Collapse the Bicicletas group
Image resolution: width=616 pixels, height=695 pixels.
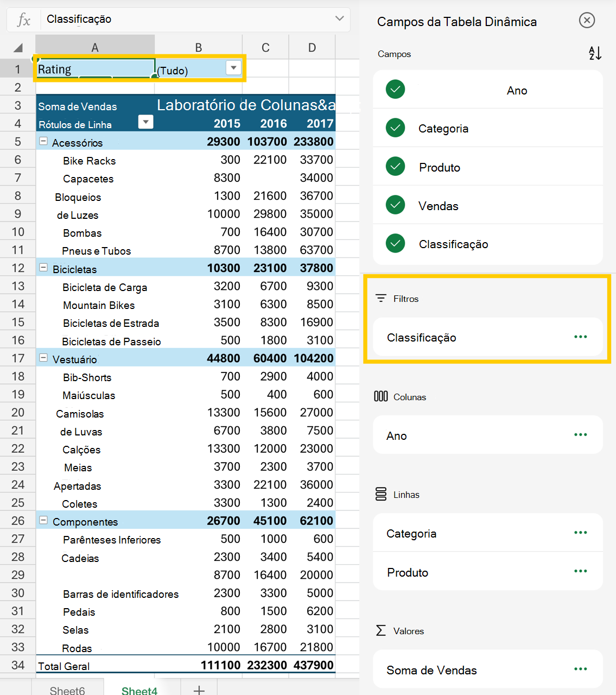43,268
